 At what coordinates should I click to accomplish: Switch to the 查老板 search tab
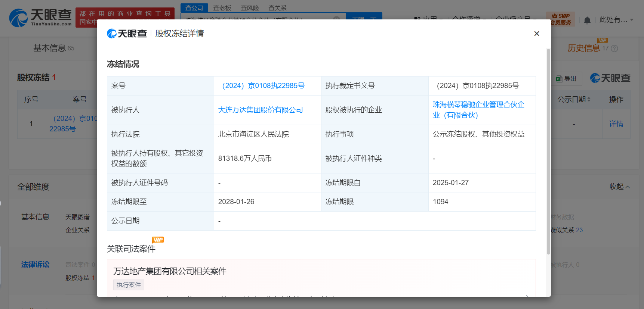point(222,8)
